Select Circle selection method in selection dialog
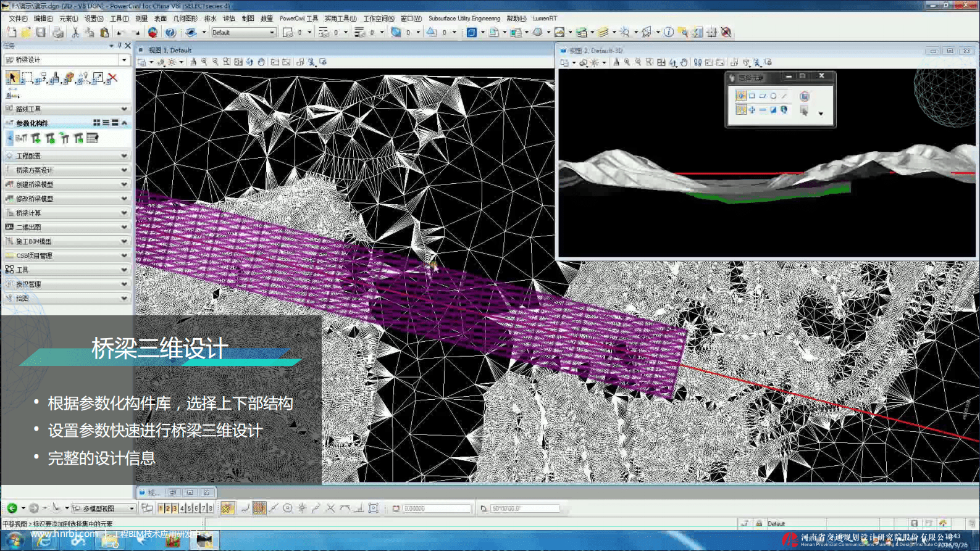This screenshot has height=551, width=980. tap(773, 96)
